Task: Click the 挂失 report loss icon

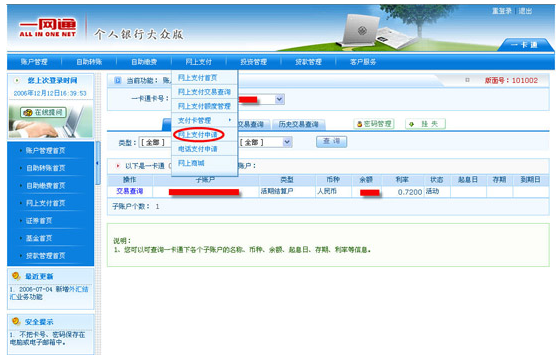Action: coord(412,124)
